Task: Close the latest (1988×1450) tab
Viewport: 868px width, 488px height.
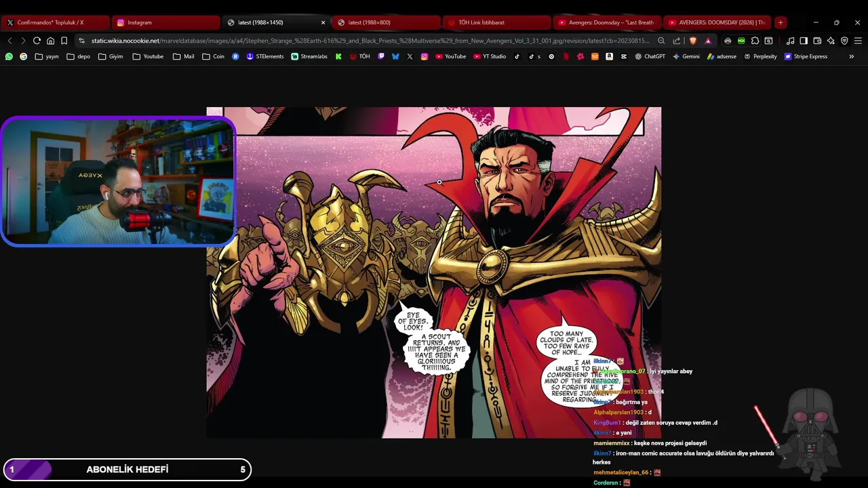Action: click(323, 22)
